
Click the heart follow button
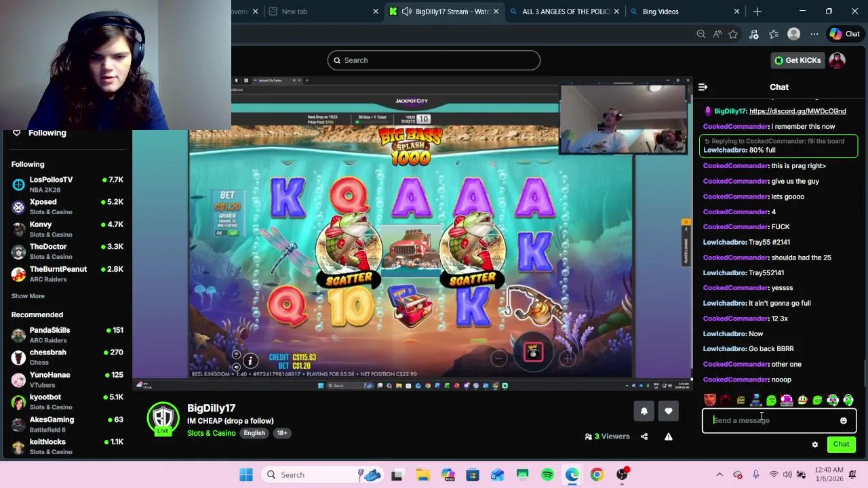pyautogui.click(x=669, y=411)
